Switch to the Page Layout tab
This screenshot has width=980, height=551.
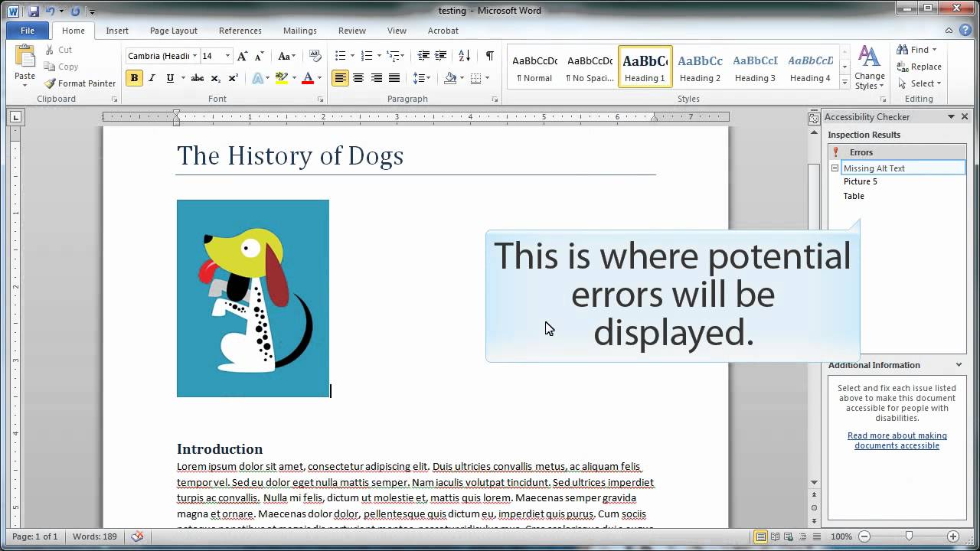[x=174, y=31]
